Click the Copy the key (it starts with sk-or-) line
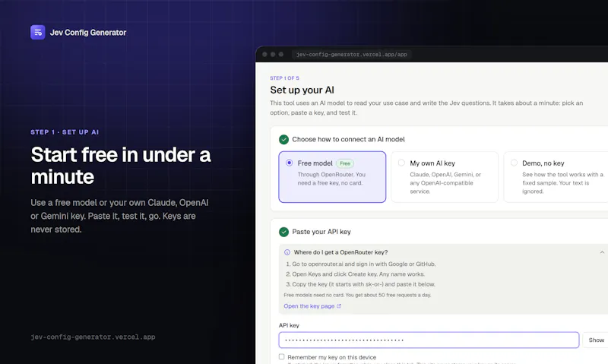 (360, 284)
